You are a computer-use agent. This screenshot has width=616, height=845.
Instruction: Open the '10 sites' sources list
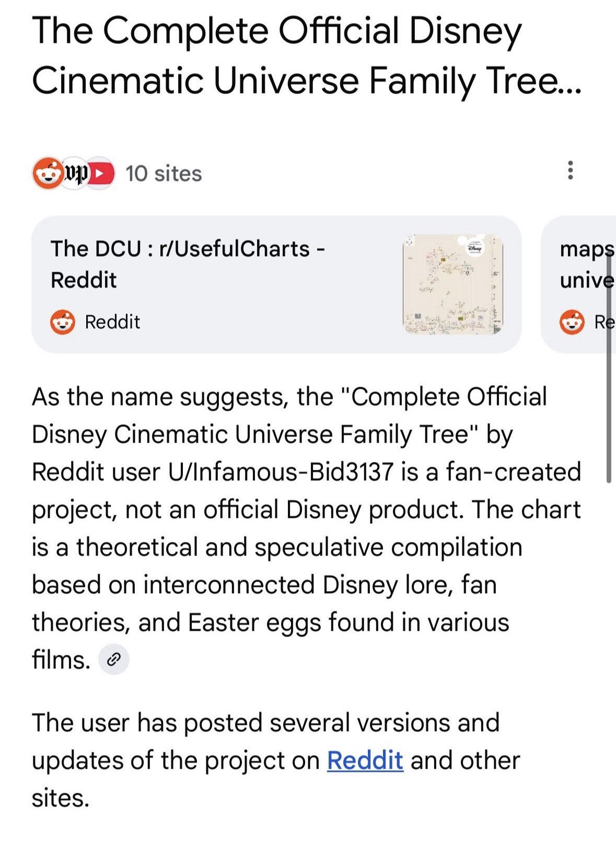click(x=164, y=173)
